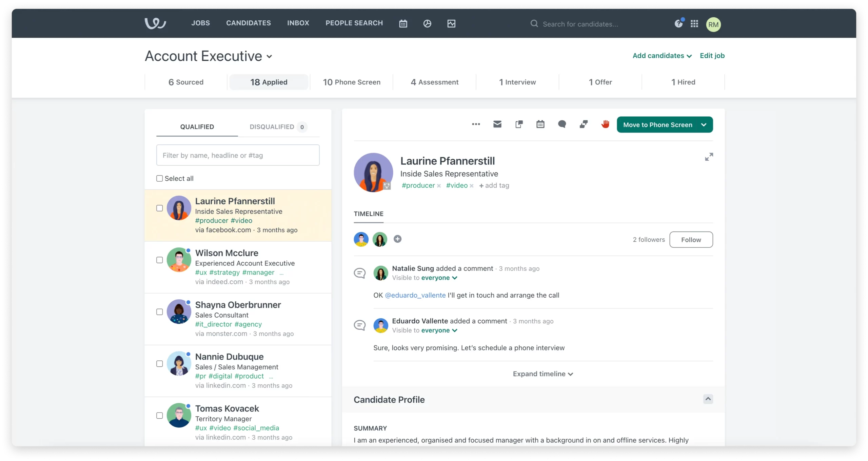Open the apps grid icon in header
The image size is (868, 461).
[x=694, y=24]
